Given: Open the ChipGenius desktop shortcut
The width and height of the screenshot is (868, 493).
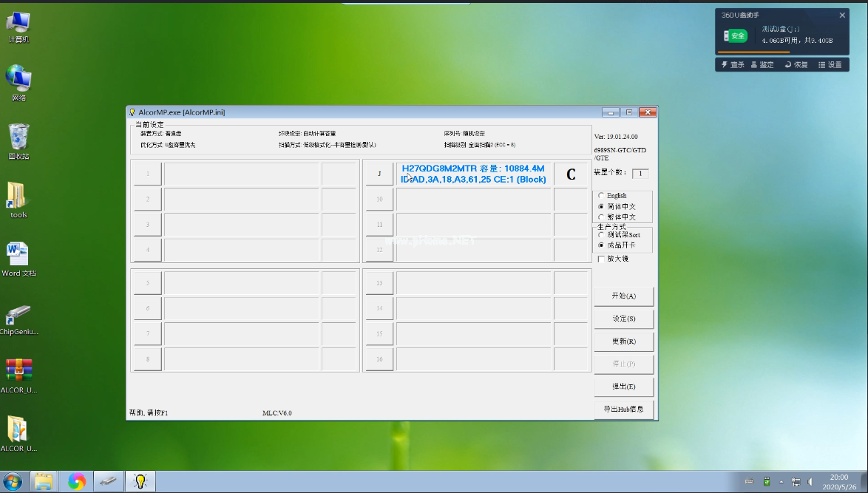Looking at the screenshot, I should click(18, 318).
